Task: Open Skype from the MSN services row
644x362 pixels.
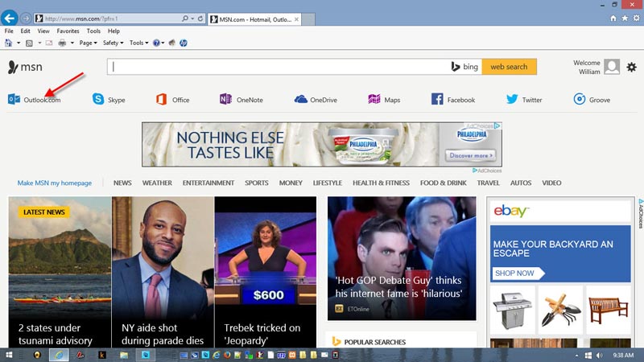Action: pos(109,99)
